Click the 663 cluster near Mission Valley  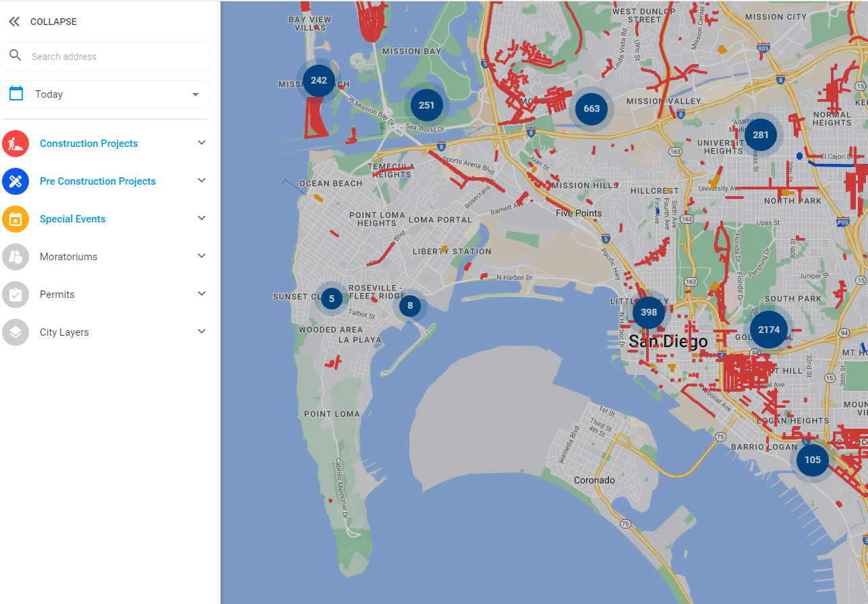591,109
